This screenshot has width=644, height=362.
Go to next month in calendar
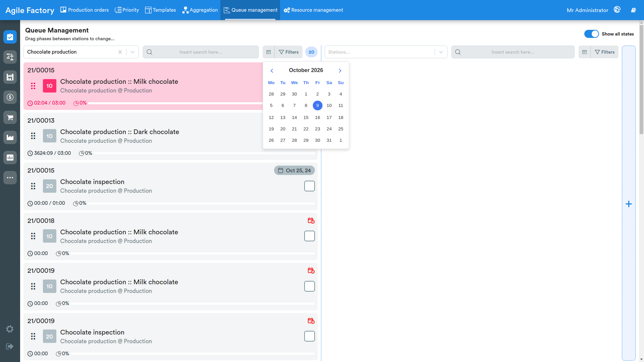[340, 71]
